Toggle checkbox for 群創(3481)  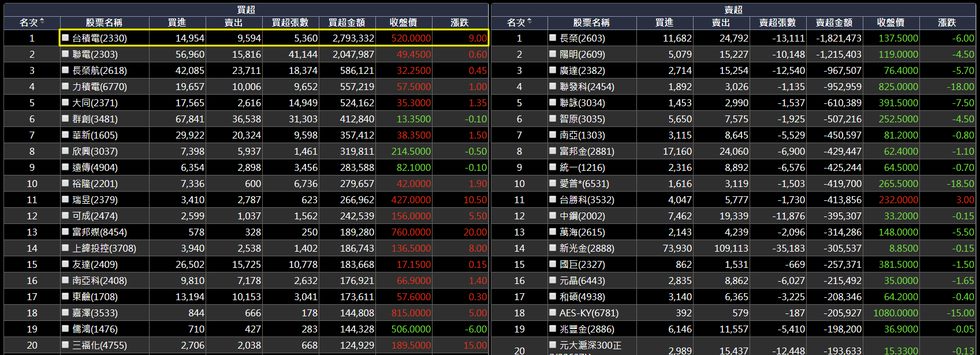coord(65,118)
